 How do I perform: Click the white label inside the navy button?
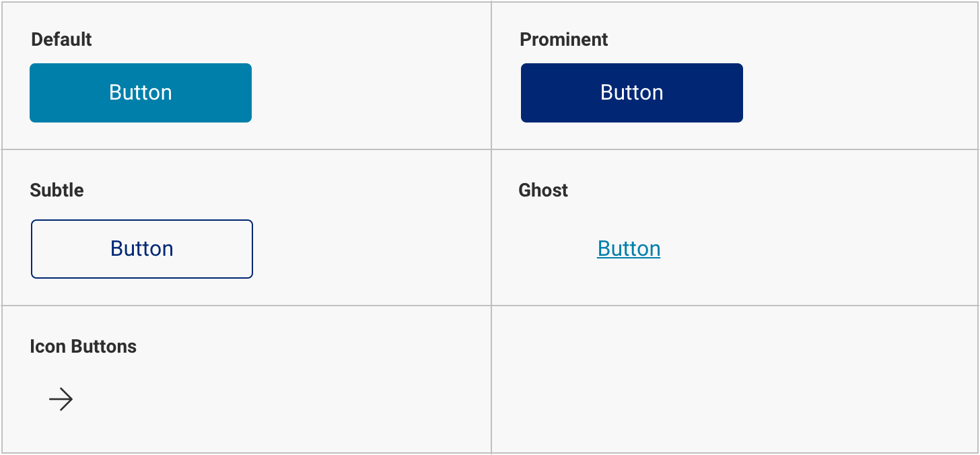coord(632,93)
